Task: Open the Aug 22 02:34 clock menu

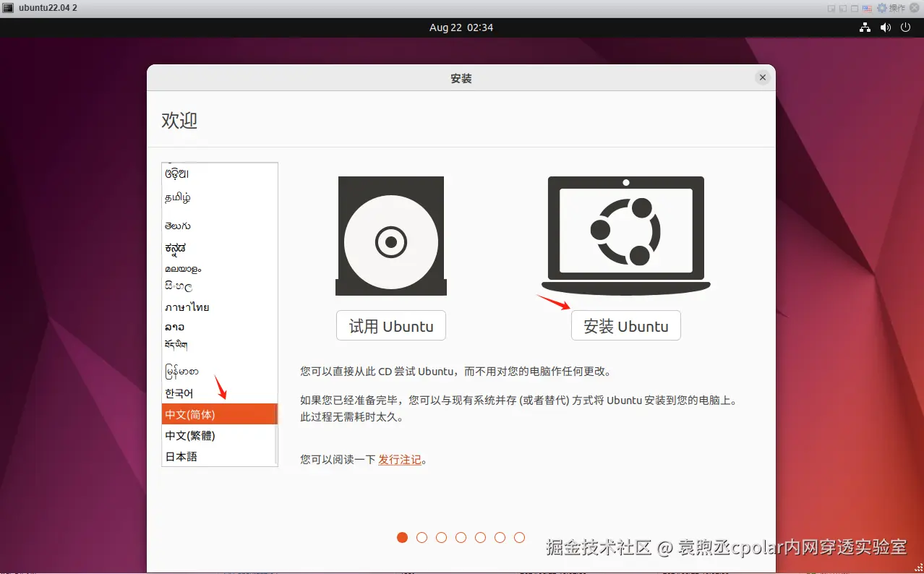Action: 461,27
